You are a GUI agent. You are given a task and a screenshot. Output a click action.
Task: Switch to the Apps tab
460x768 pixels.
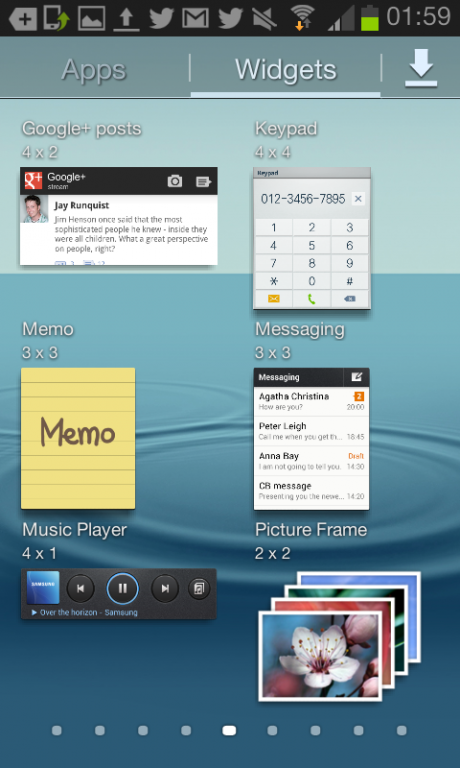coord(94,70)
